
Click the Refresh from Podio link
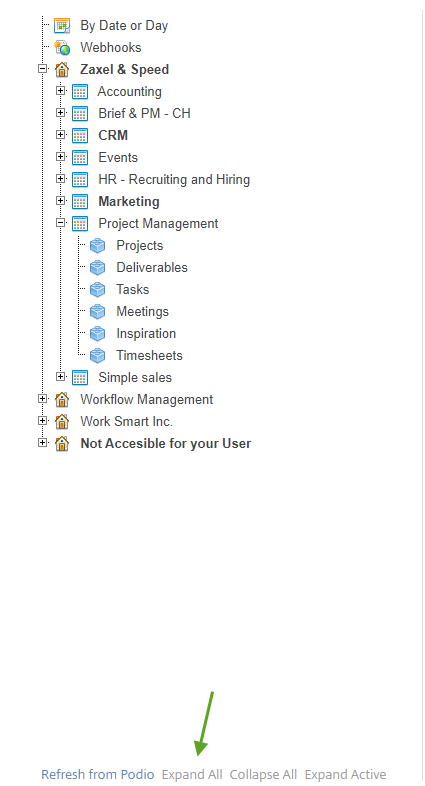pos(98,774)
